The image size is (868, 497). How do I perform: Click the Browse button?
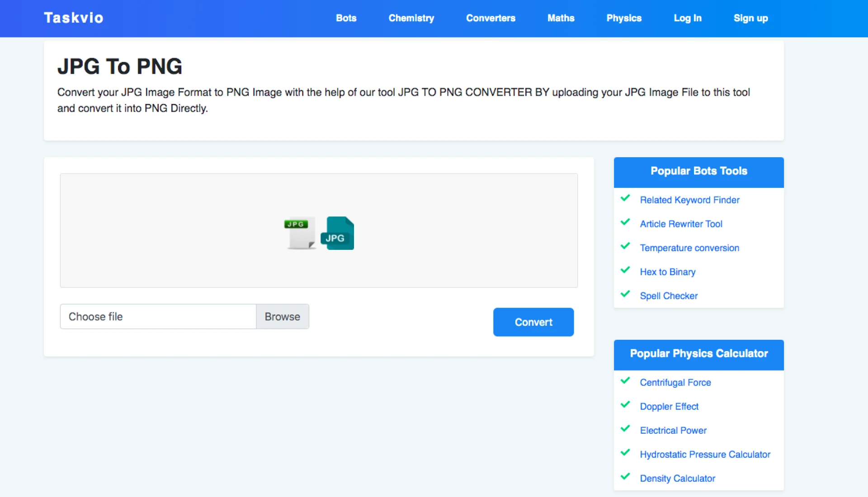point(282,317)
